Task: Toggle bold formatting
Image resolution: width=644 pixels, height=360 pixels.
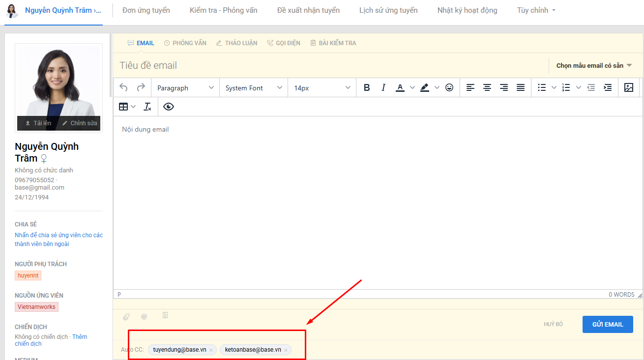Action: coord(367,87)
